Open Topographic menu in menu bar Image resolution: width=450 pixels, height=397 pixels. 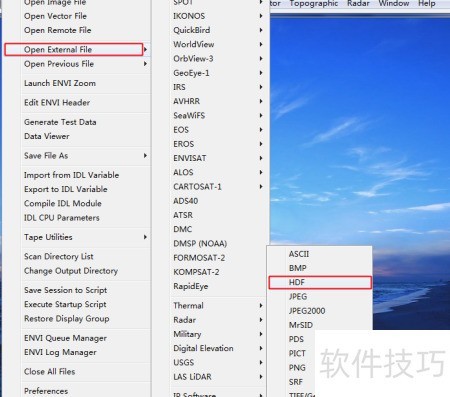[x=314, y=4]
